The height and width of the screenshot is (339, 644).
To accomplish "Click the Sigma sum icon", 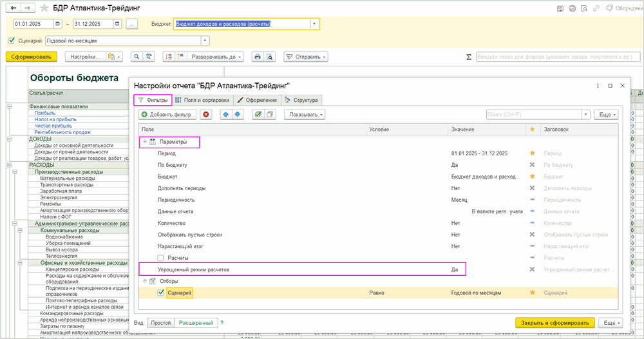I will coord(468,57).
